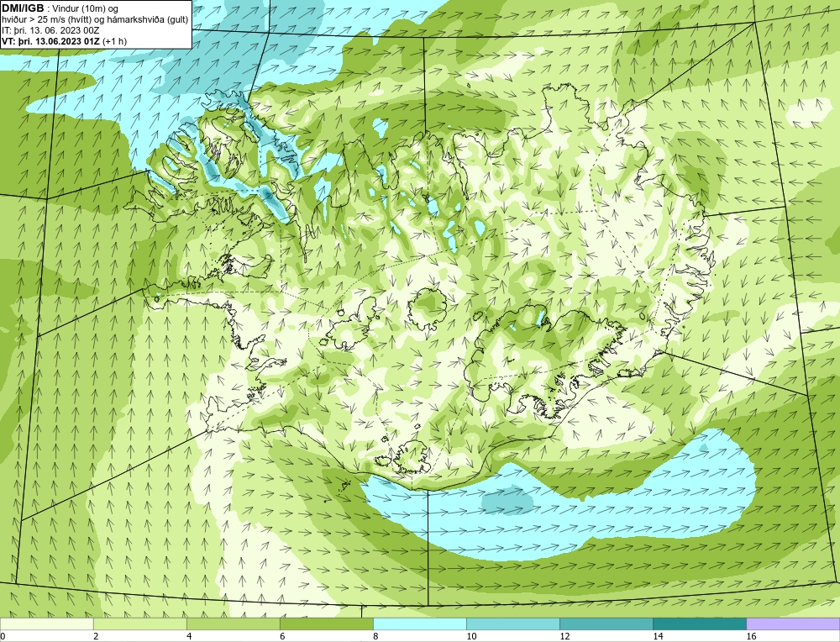This screenshot has height=642, width=840.
Task: Click the legend scale label '14'
Action: coord(658,636)
